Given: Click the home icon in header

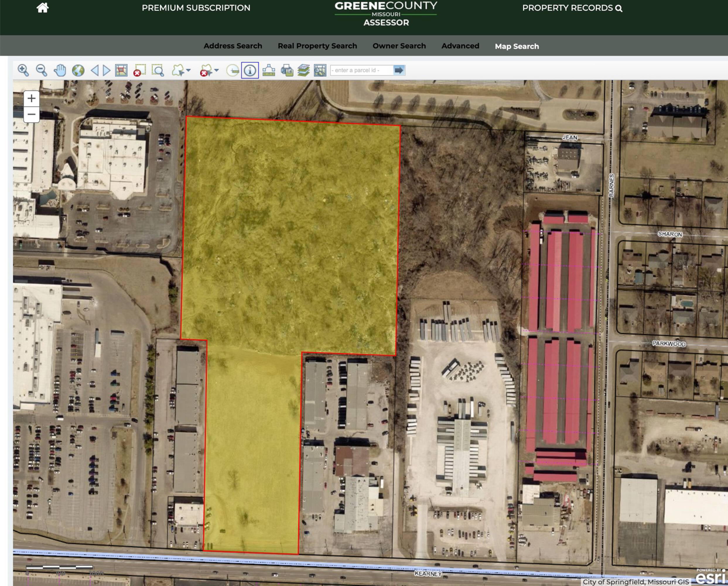Looking at the screenshot, I should [x=42, y=7].
